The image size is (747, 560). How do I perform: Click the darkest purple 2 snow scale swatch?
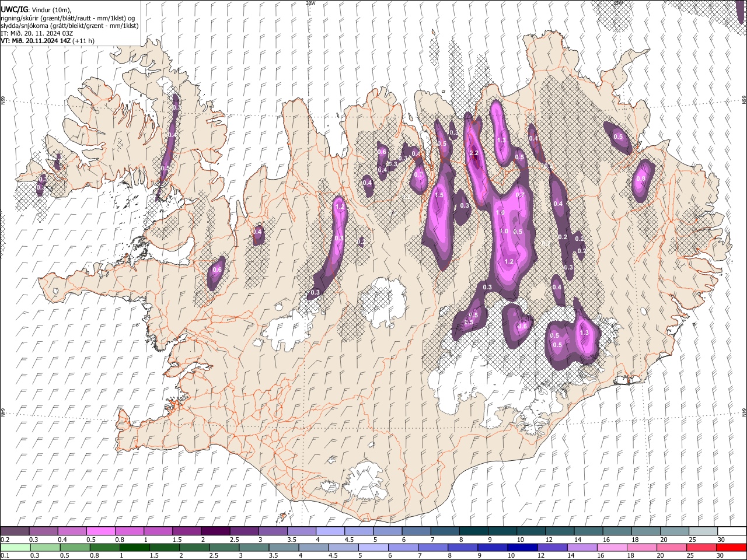click(216, 531)
